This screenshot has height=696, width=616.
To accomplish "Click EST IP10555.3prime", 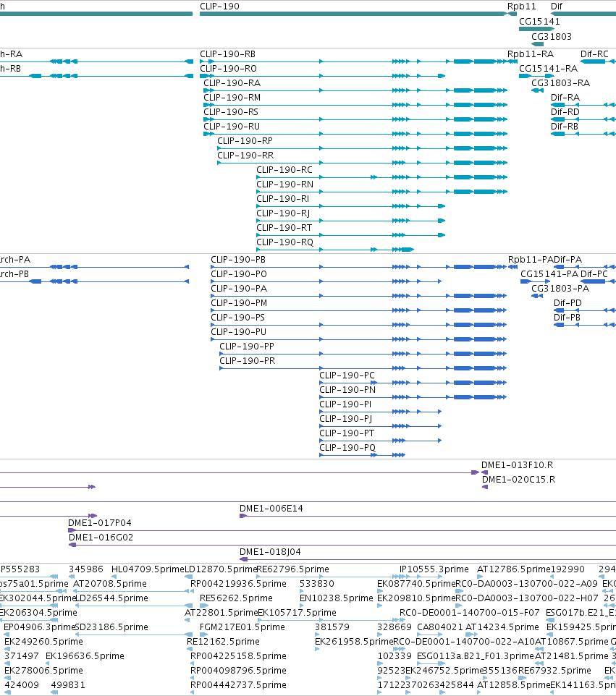I will 434,569.
